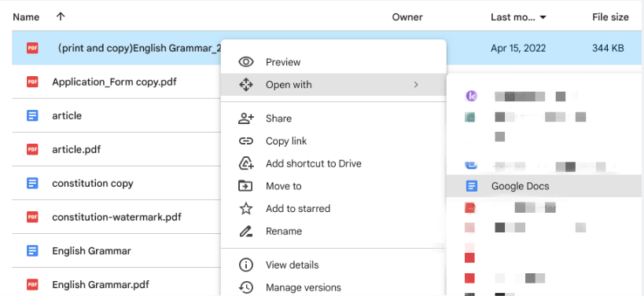Click the Share person-plus icon
The width and height of the screenshot is (644, 296).
246,119
